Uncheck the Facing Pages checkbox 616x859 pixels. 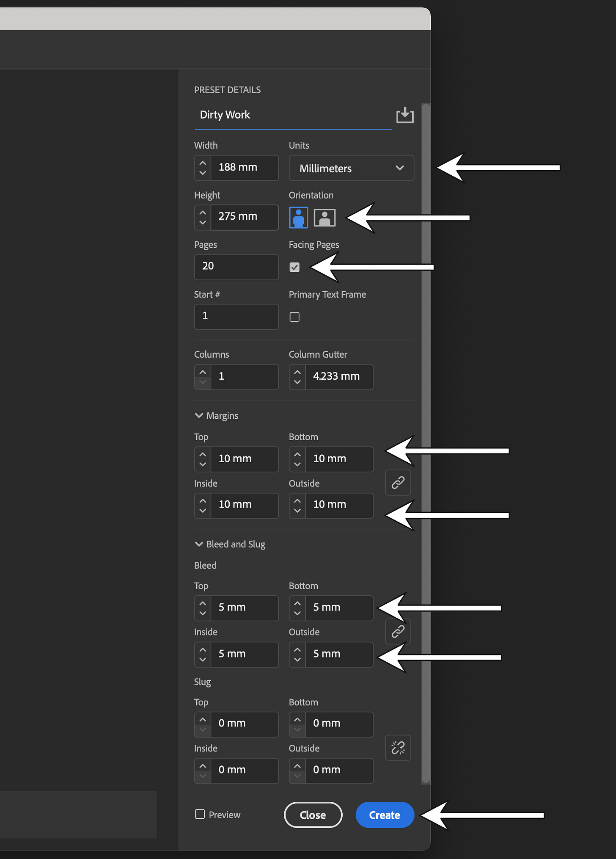294,267
